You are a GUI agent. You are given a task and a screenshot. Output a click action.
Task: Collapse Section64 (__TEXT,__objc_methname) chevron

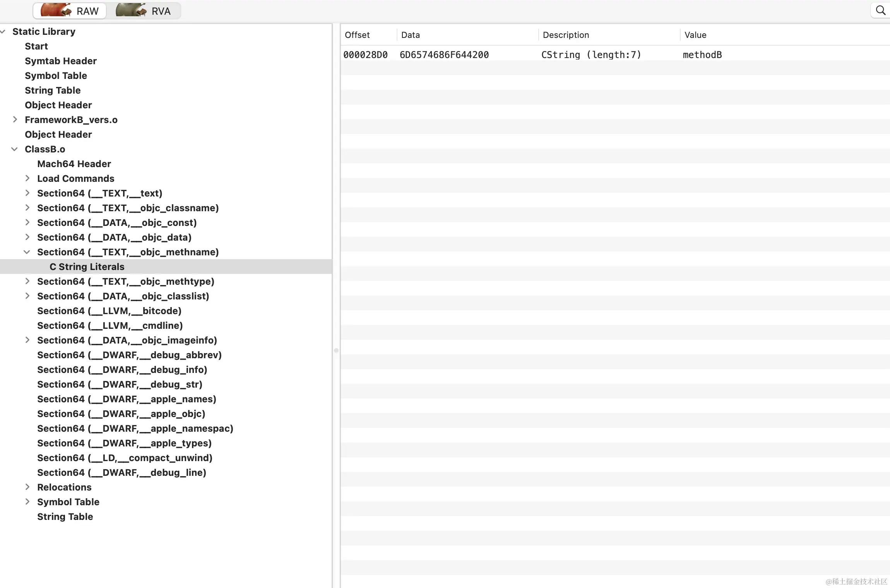click(x=27, y=252)
